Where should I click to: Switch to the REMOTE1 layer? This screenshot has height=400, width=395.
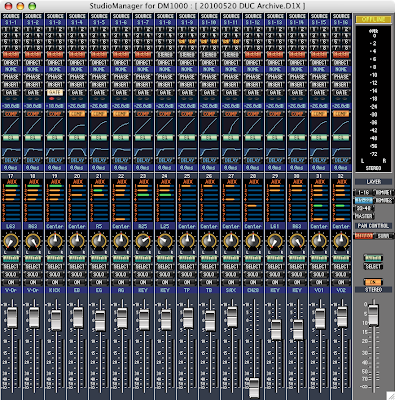click(x=383, y=192)
